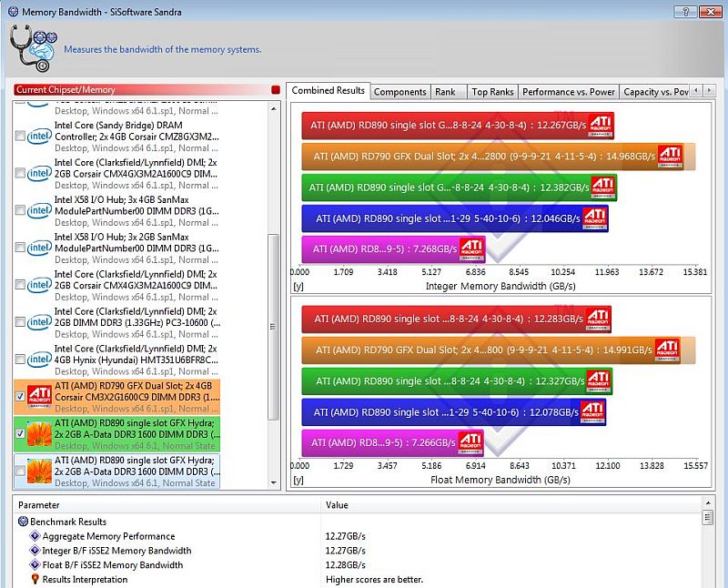Click ATI logo on the 12.382GB/s green bar
Viewport: 728px width, 588px height.
pos(603,188)
